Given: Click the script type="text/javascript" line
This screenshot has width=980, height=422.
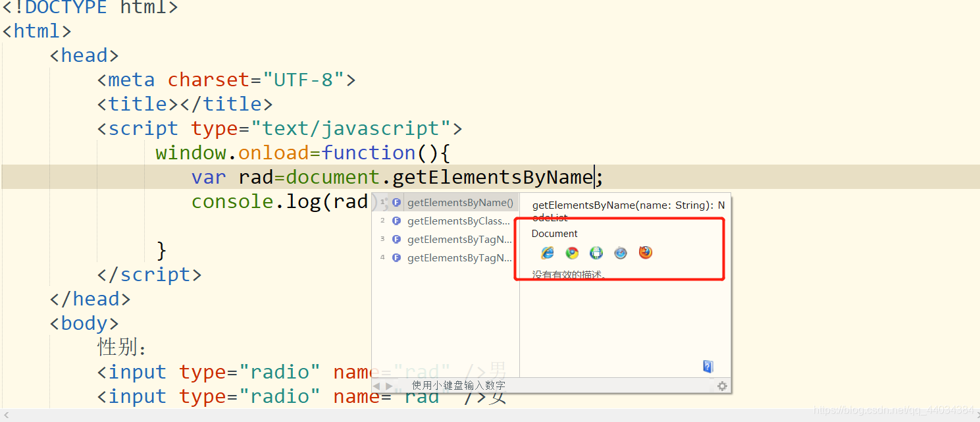Looking at the screenshot, I should [280, 128].
